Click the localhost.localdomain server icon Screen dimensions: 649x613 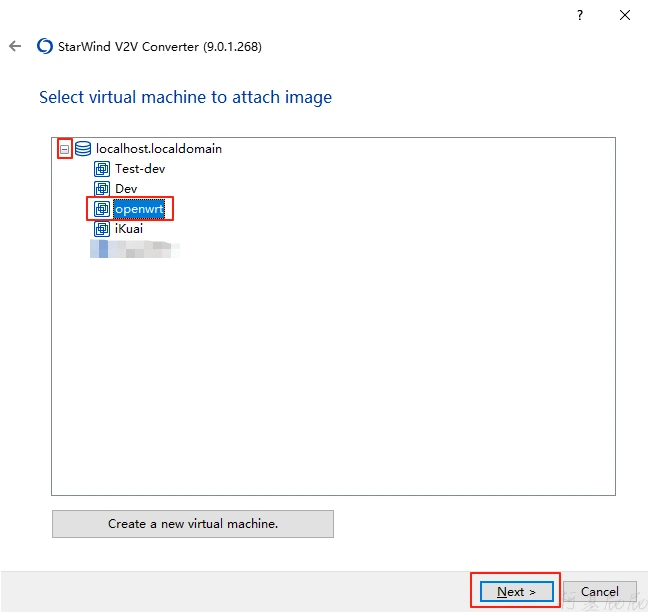click(83, 149)
